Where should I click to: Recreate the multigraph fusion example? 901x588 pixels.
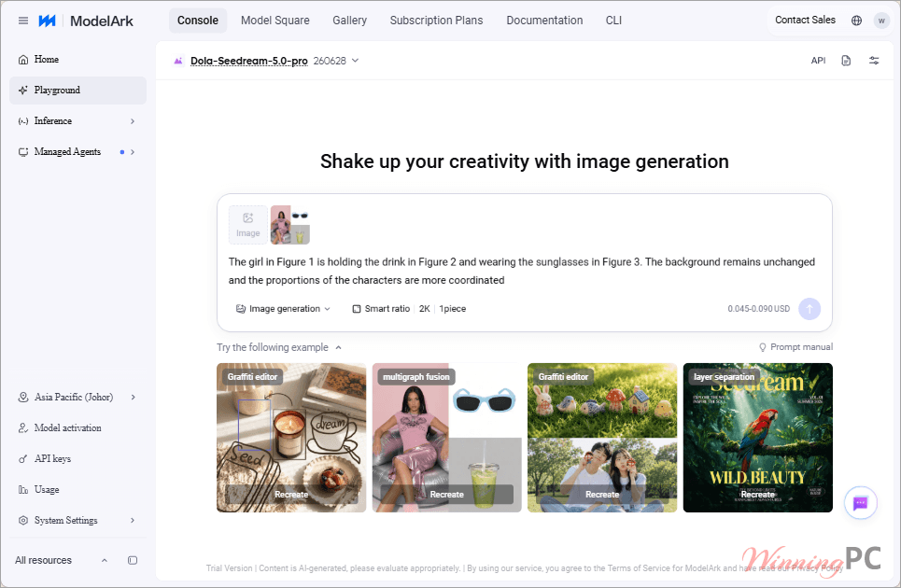(x=446, y=495)
